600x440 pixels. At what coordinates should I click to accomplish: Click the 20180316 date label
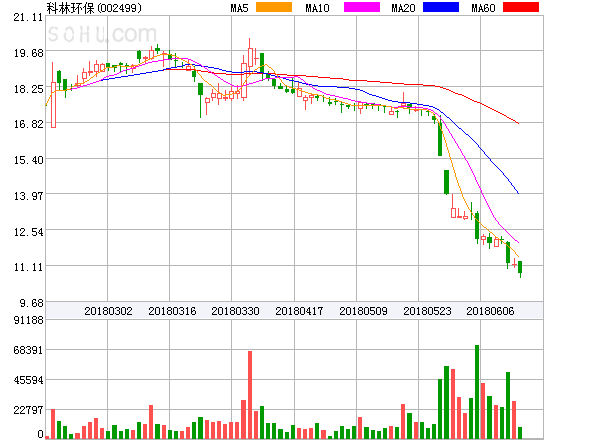pos(172,311)
